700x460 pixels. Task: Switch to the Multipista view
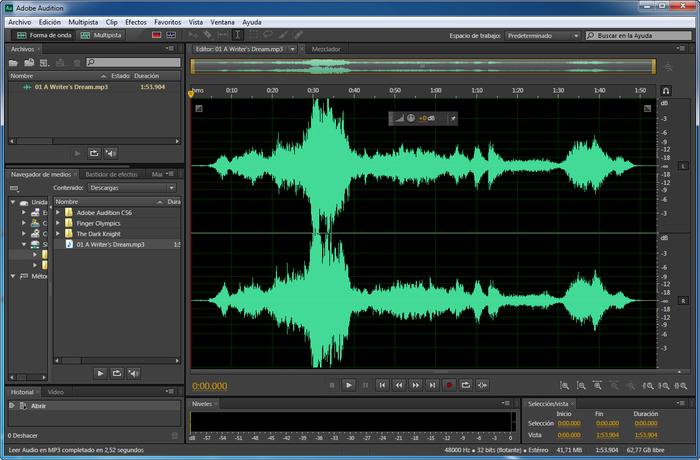pos(101,35)
